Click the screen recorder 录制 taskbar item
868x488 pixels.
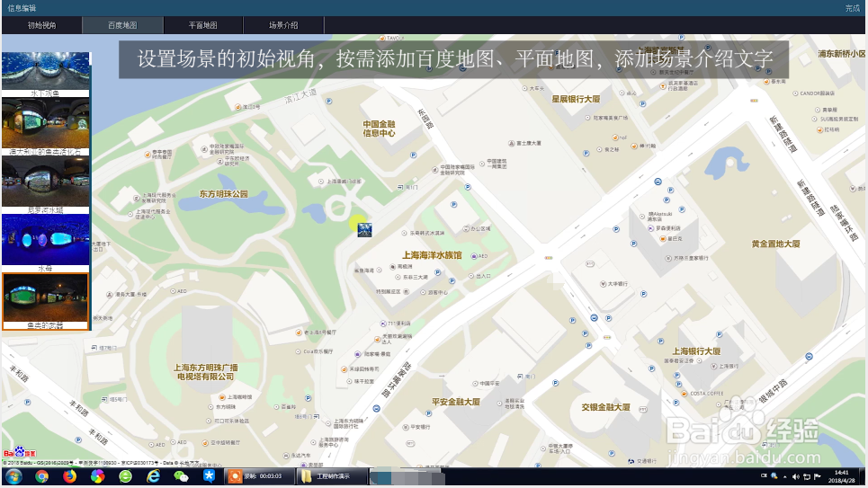(258, 476)
